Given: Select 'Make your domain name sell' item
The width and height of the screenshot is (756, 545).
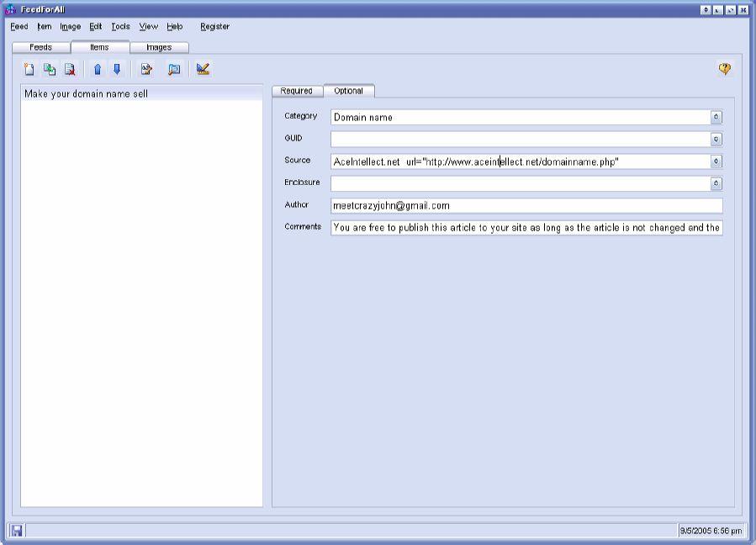Looking at the screenshot, I should (86, 94).
